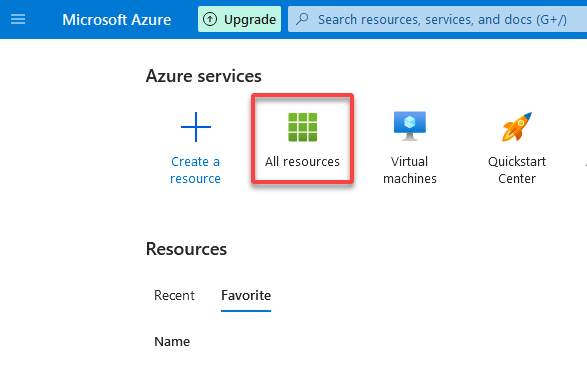This screenshot has height=385, width=587.
Task: Click the Virtual machines label
Action: (410, 170)
